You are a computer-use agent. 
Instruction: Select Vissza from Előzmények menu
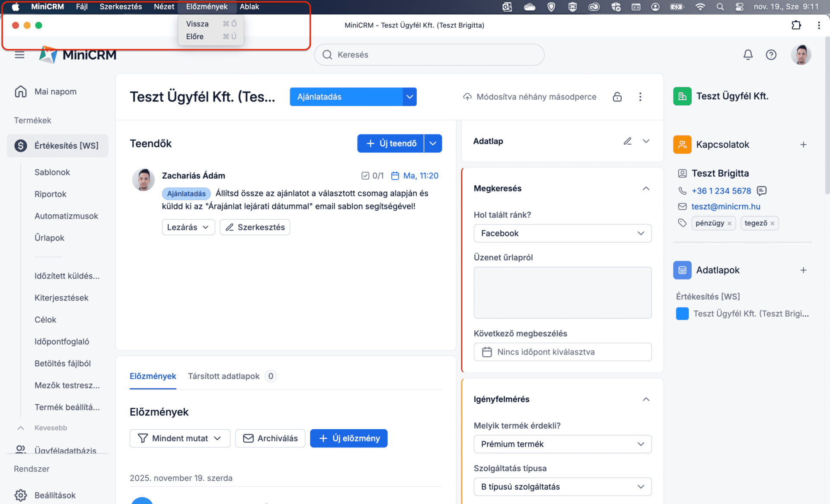click(198, 24)
